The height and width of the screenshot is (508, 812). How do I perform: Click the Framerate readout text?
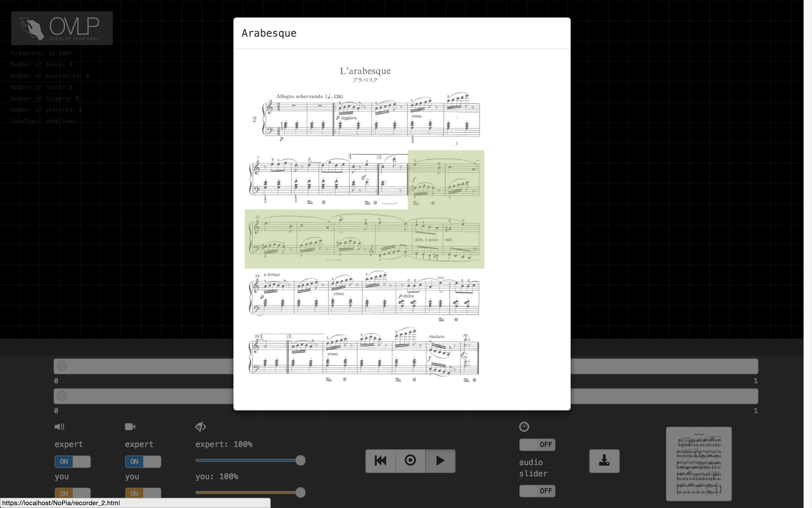coord(42,53)
